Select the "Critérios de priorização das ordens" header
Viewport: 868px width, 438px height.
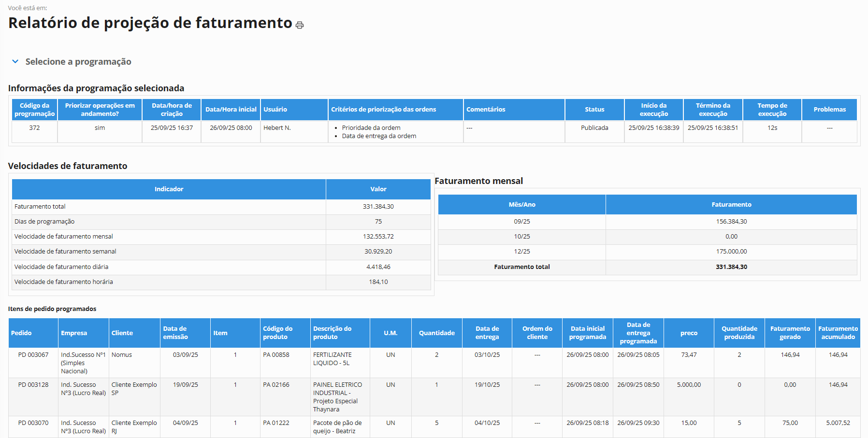383,110
